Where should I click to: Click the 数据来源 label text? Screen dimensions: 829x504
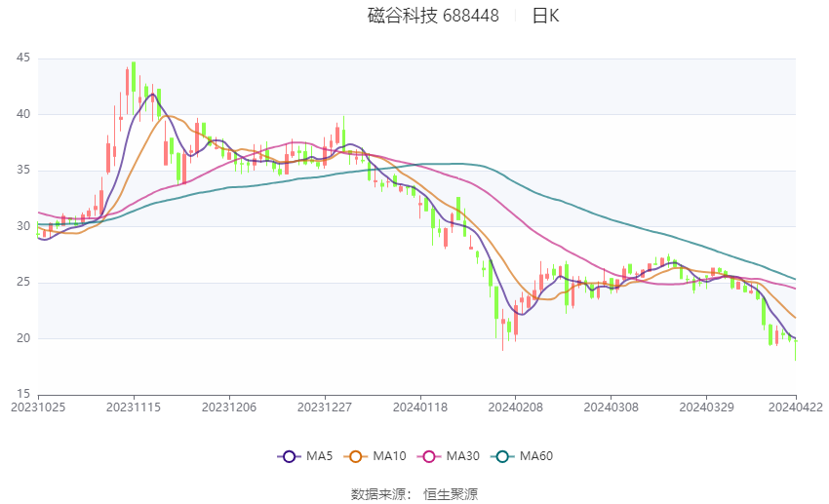[x=378, y=494]
